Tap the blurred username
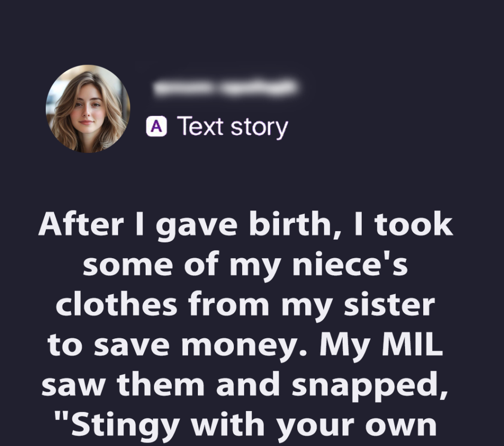The height and width of the screenshot is (446, 504). 225,88
